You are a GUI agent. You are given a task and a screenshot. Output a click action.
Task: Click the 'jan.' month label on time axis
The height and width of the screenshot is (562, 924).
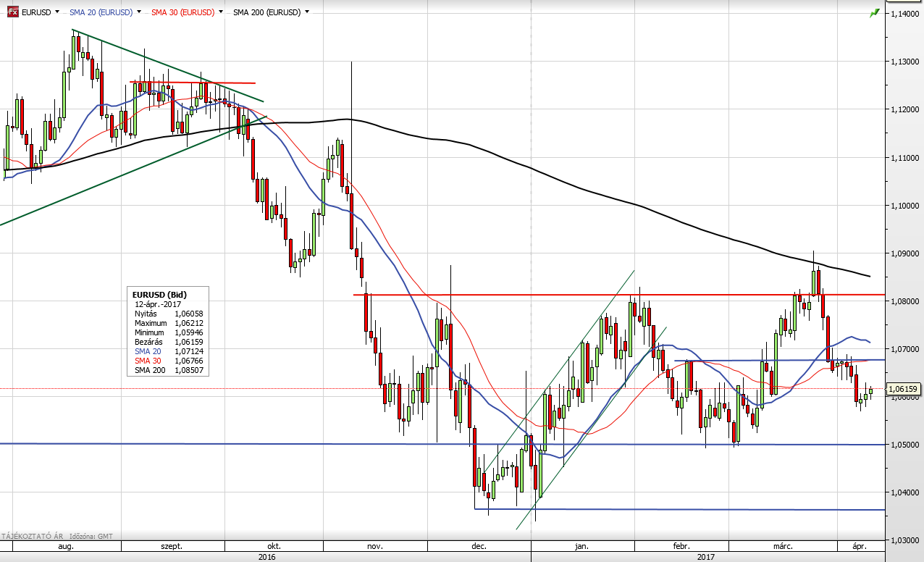click(581, 547)
